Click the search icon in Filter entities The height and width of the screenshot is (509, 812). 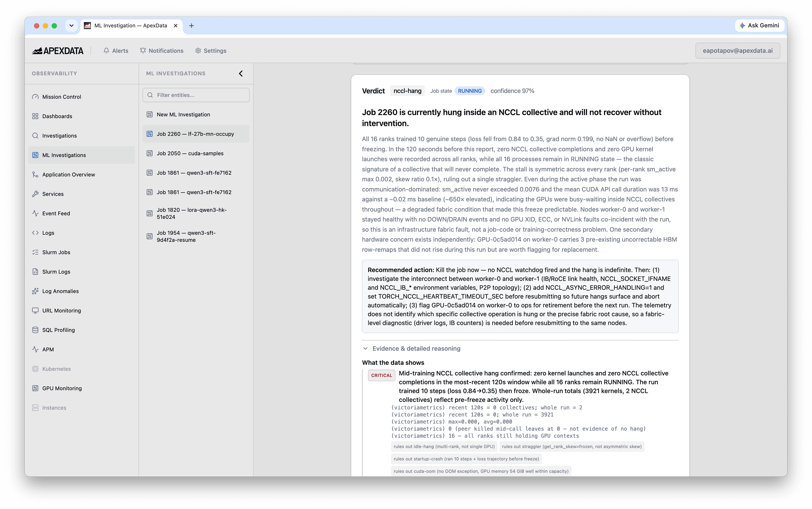pos(150,95)
